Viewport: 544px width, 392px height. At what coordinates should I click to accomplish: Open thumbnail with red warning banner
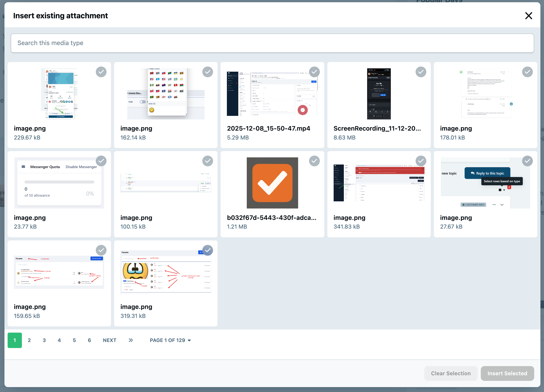point(379,183)
